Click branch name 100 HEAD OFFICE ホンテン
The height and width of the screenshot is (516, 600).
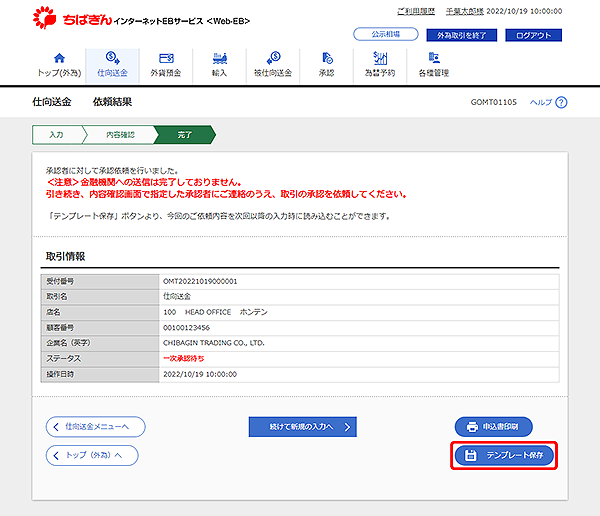[x=215, y=312]
